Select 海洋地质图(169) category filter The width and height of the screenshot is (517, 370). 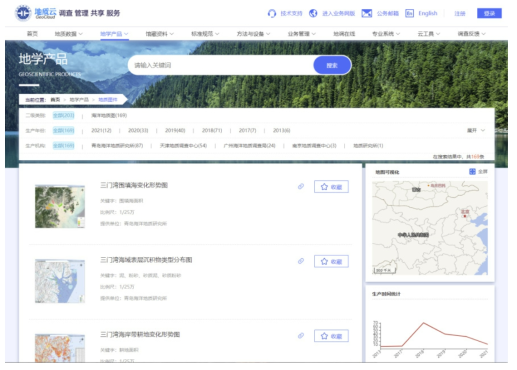click(x=109, y=115)
